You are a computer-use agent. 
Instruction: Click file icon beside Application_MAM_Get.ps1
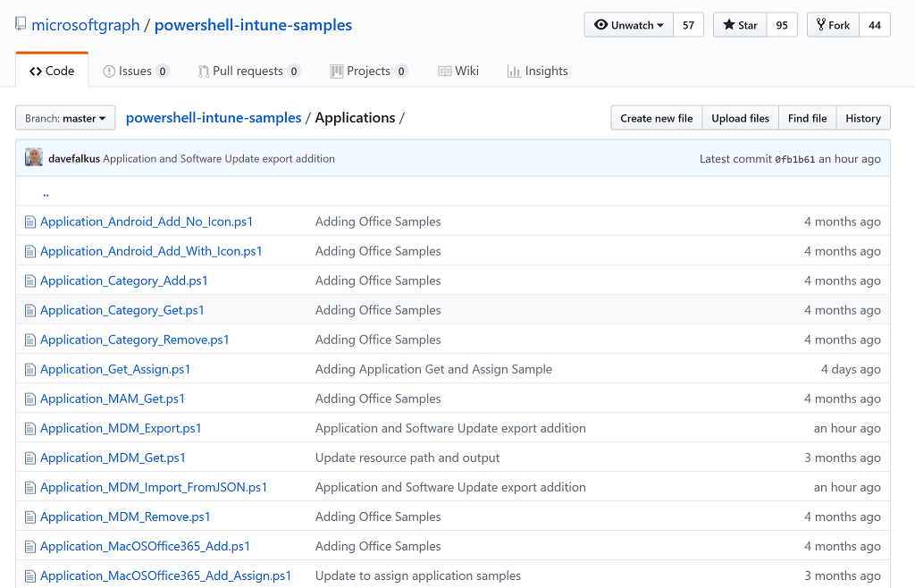30,399
